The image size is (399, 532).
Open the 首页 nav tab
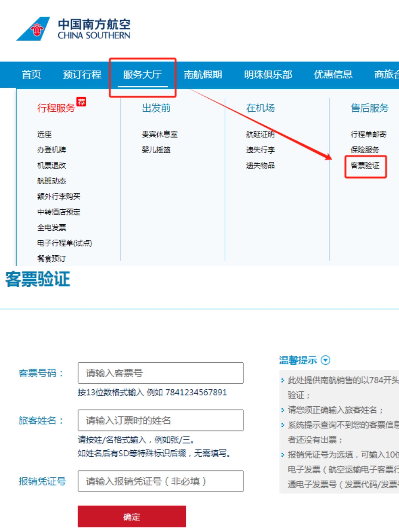pos(31,75)
